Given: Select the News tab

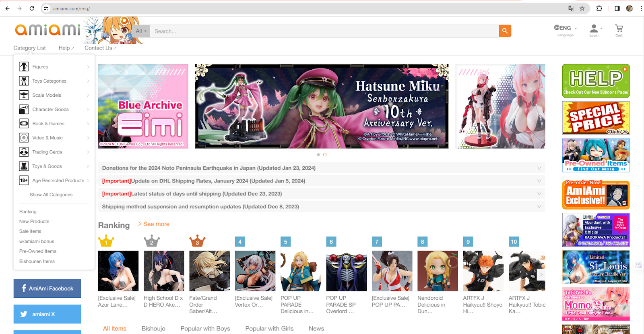Looking at the screenshot, I should (316, 328).
